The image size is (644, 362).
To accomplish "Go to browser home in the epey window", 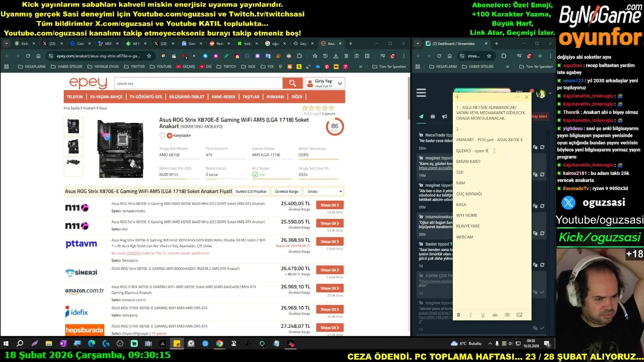I will (39, 56).
